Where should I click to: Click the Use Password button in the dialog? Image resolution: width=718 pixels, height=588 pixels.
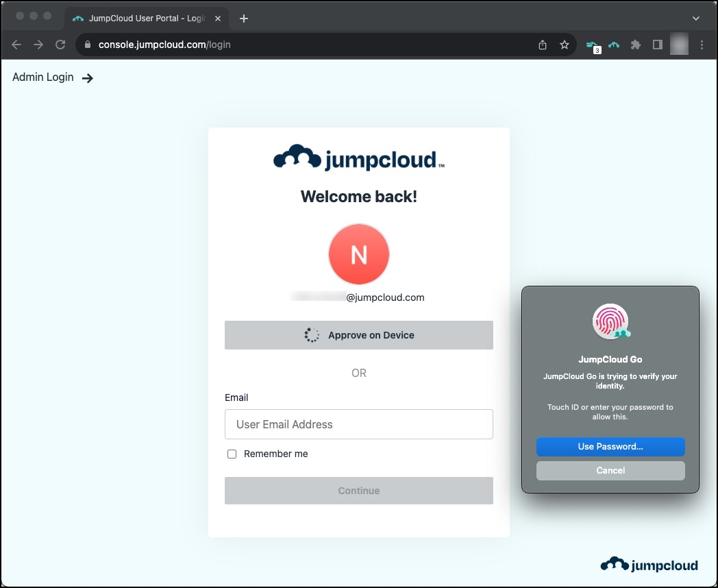click(x=610, y=447)
